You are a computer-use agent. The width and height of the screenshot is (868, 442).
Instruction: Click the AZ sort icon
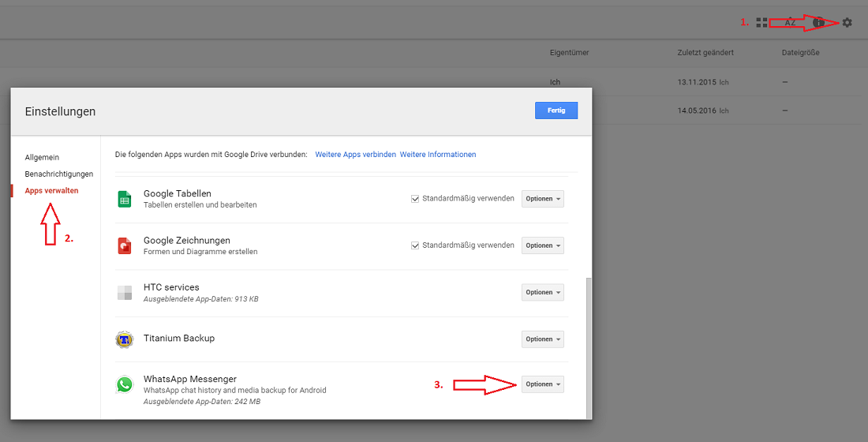point(791,23)
